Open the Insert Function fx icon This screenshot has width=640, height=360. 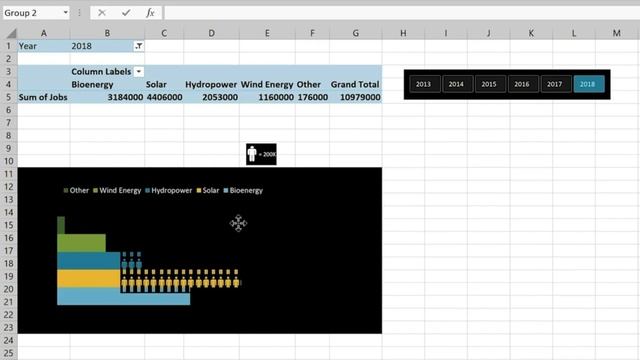click(x=150, y=13)
